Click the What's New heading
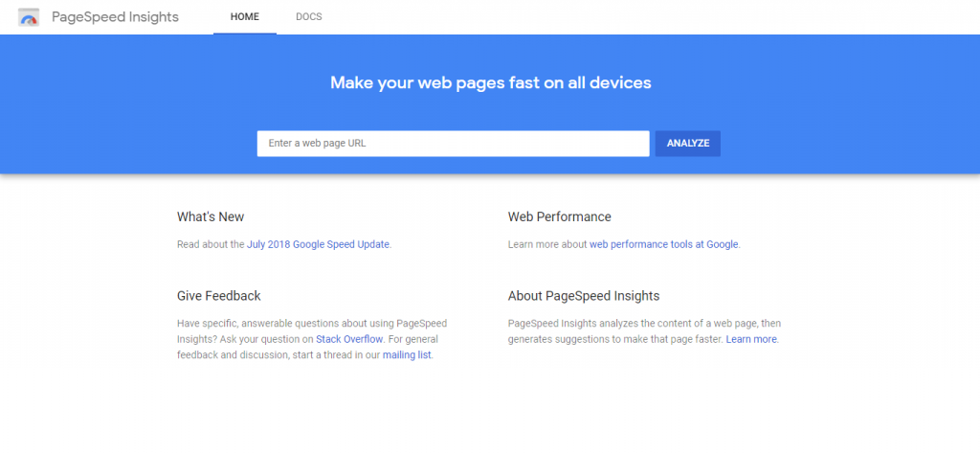Viewport: 980px width, 454px height. [211, 216]
